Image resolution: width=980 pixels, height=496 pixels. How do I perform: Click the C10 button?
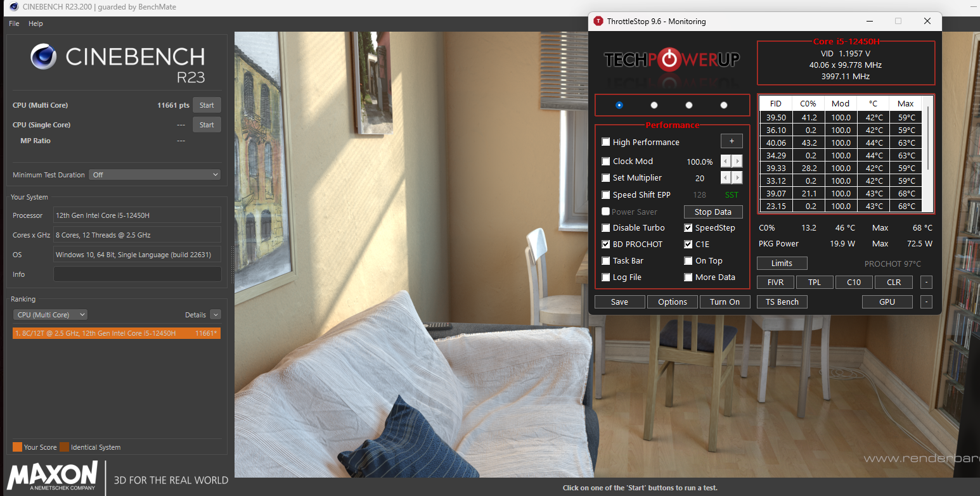(854, 283)
